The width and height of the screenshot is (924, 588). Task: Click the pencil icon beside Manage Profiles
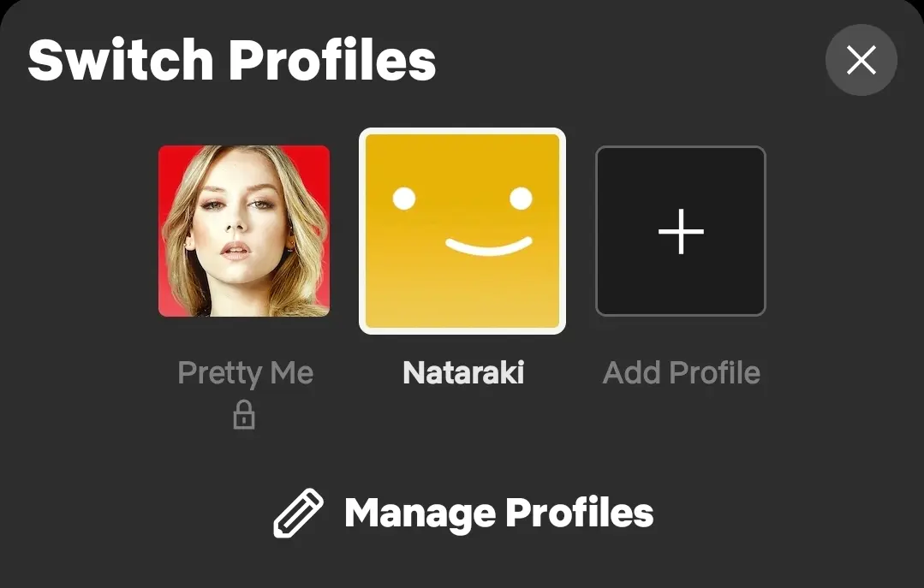(x=298, y=514)
